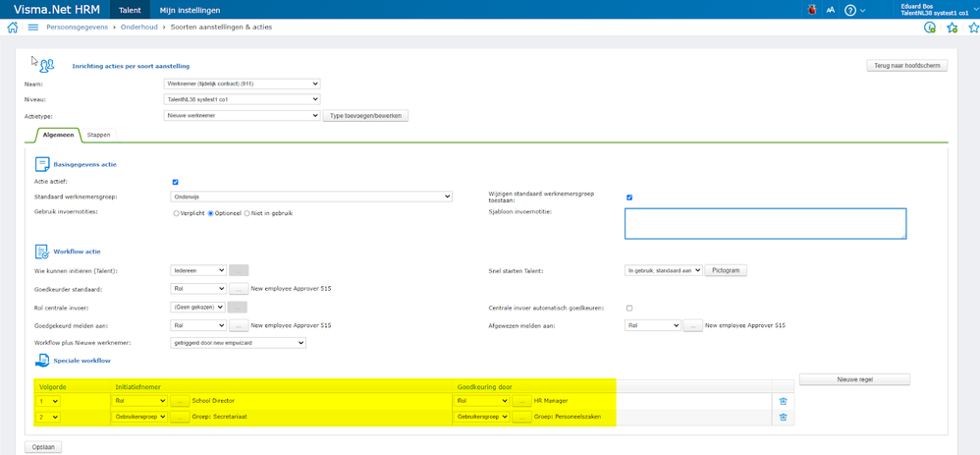This screenshot has height=455, width=980.
Task: Click ellipsis button beside Goedkeurder standaard
Action: pos(238,289)
